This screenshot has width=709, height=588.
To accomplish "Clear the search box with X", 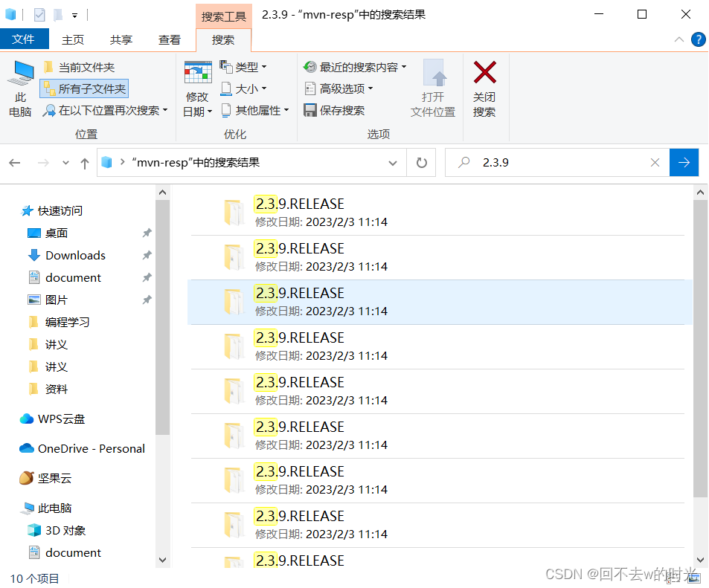I will point(655,163).
